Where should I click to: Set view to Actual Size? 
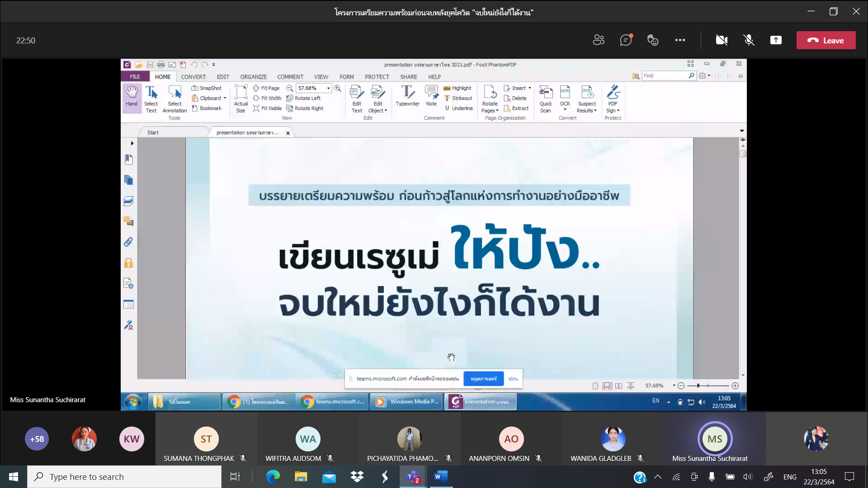[x=241, y=99]
